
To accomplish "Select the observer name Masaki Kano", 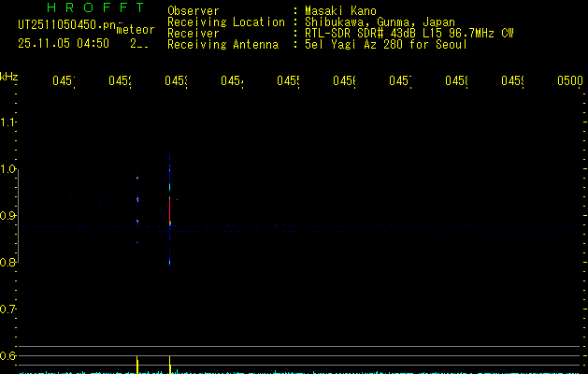I will (344, 10).
